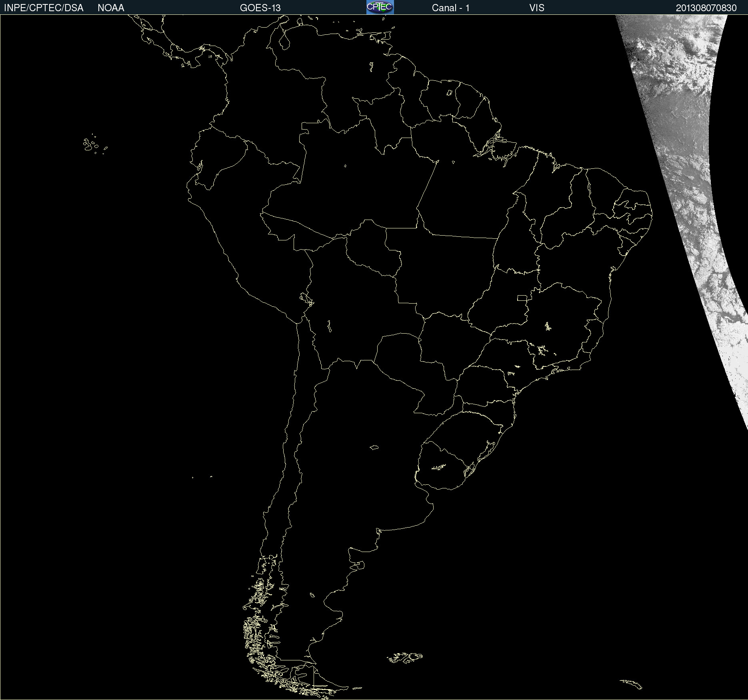The height and width of the screenshot is (700, 748).
Task: Click the VIS channel label
Action: (537, 8)
